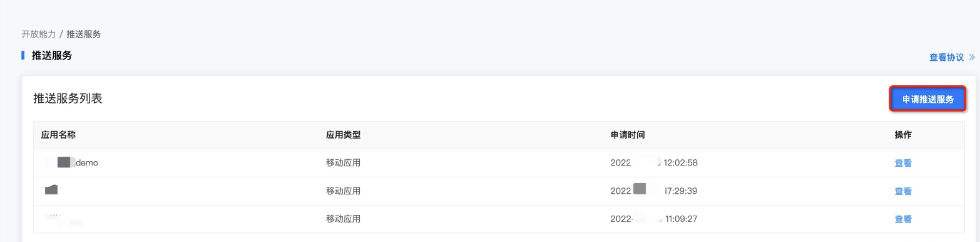This screenshot has height=242, width=980.
Task: Click 移动应用 in the demo row
Action: (x=343, y=163)
